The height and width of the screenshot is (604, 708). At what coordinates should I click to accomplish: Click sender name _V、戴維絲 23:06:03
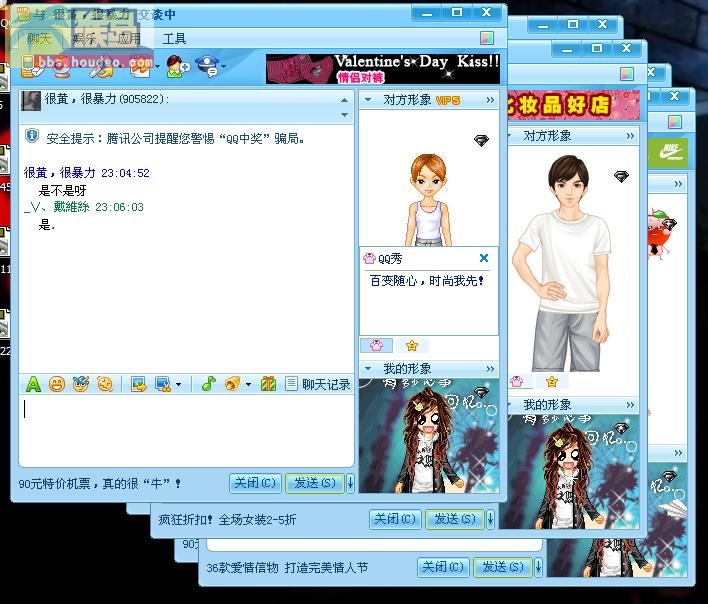[x=84, y=207]
